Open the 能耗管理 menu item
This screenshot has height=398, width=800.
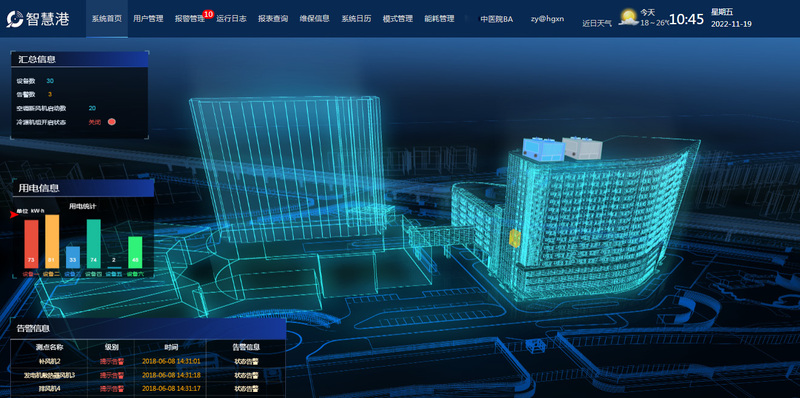pyautogui.click(x=439, y=19)
